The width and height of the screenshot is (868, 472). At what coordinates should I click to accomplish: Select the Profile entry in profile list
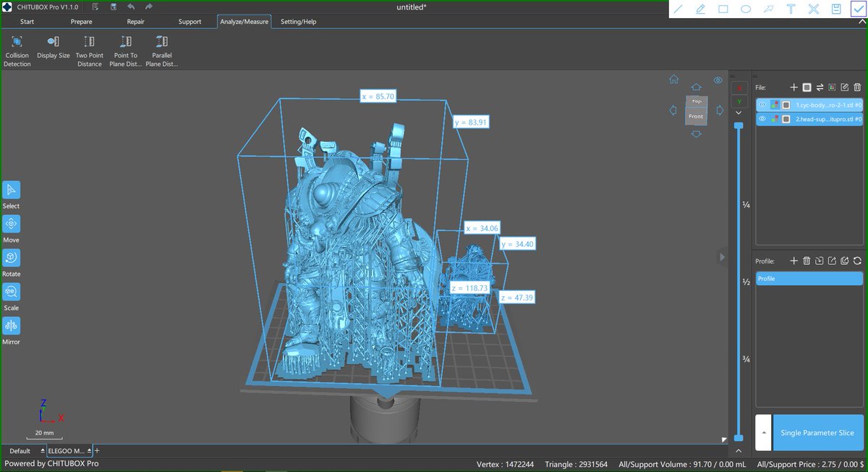[x=810, y=279]
